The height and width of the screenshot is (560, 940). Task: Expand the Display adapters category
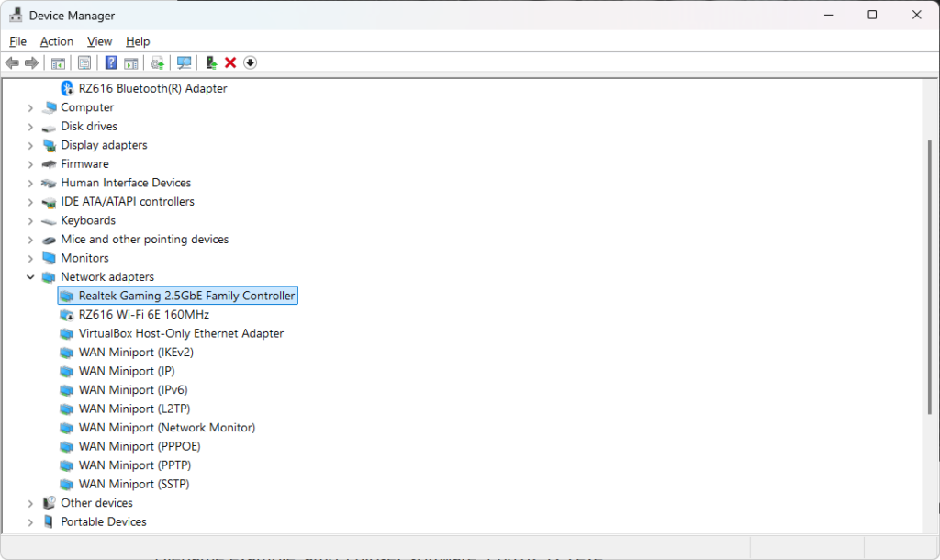point(30,144)
